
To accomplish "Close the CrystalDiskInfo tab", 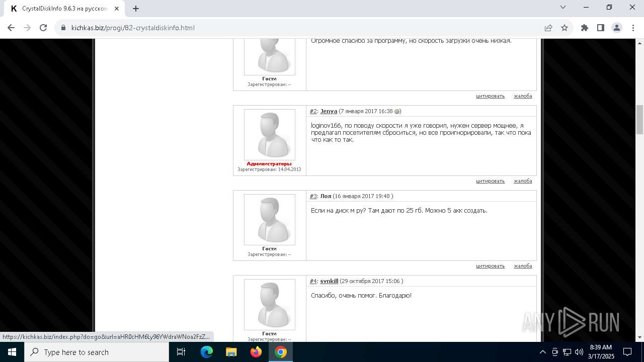I will [x=117, y=9].
